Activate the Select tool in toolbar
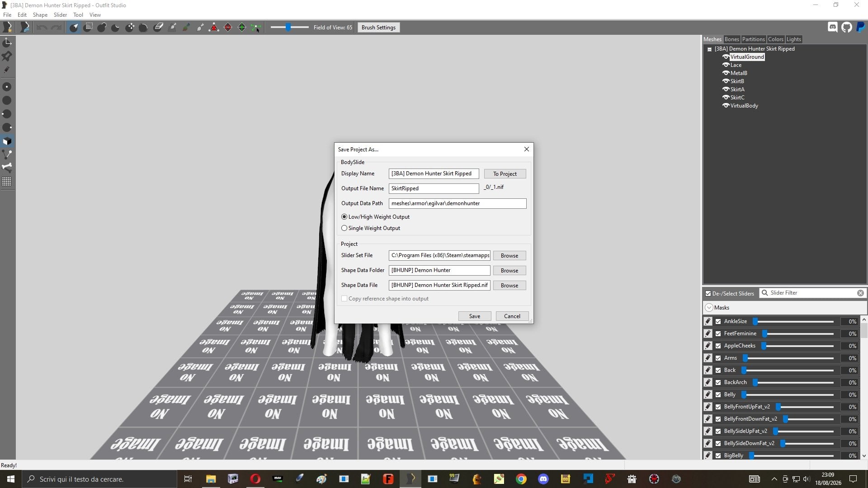The height and width of the screenshot is (488, 868). tap(74, 28)
